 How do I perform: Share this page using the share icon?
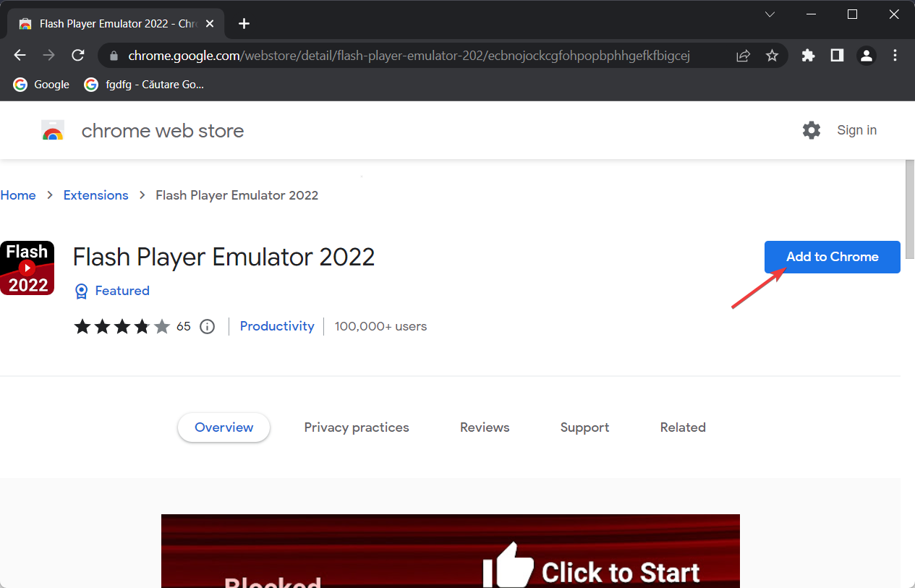pyautogui.click(x=743, y=56)
